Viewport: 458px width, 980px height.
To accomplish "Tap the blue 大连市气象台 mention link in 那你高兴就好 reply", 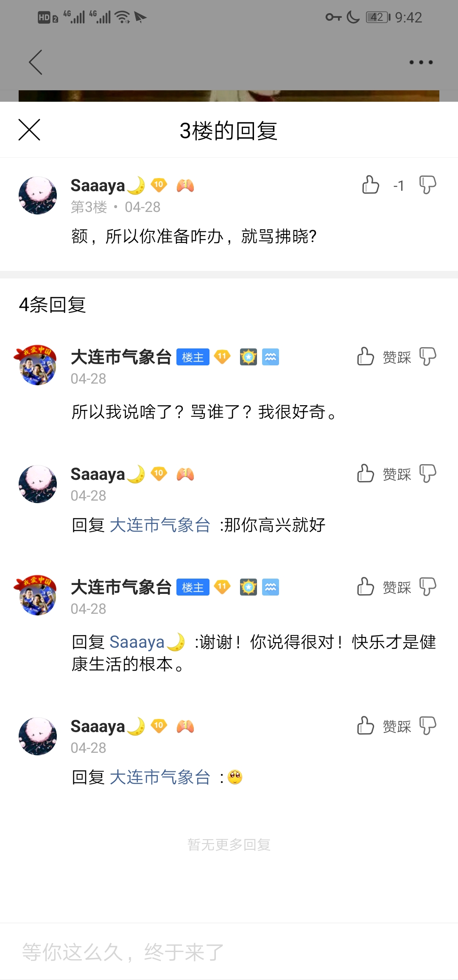I will pos(160,525).
